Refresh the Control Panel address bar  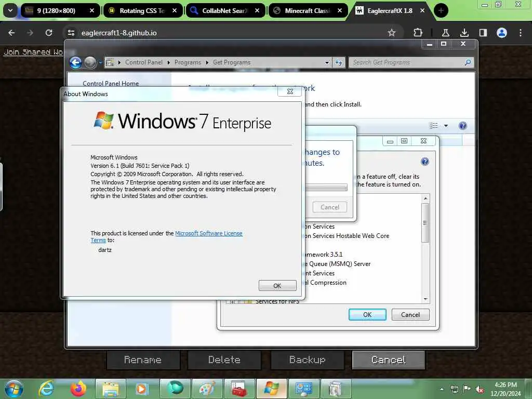(339, 62)
